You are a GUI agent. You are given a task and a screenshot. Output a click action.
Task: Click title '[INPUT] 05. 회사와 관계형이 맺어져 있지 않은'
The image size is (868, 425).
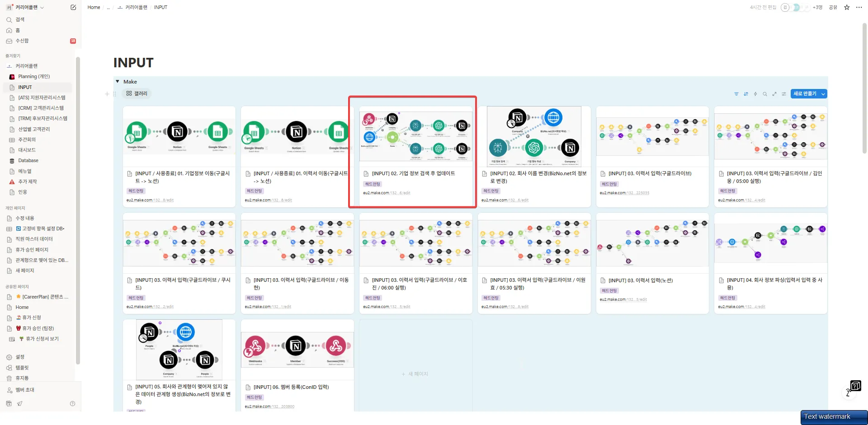point(183,394)
